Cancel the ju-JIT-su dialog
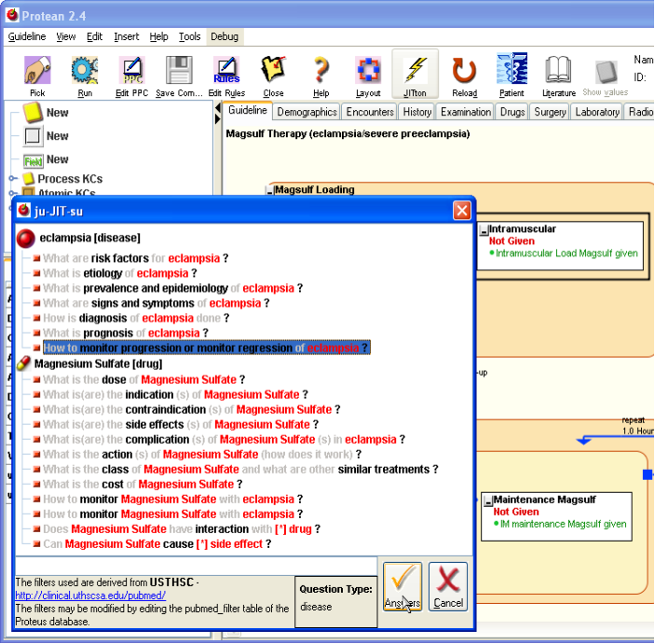Screen dimensions: 655x644 [448, 586]
